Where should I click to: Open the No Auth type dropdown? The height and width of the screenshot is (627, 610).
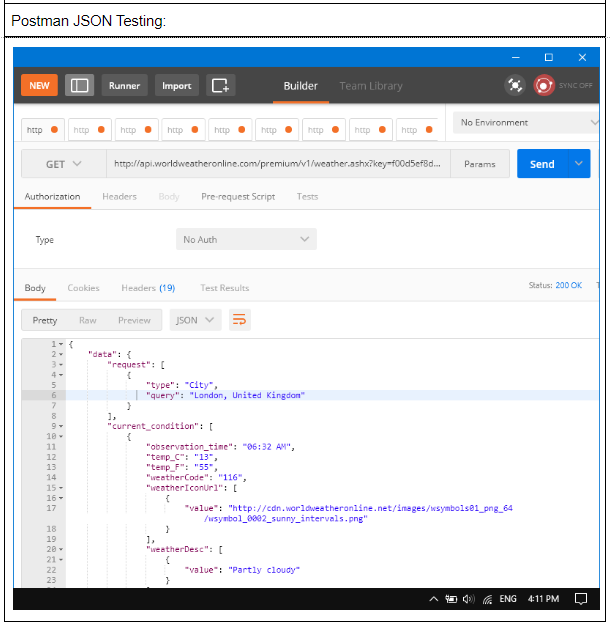click(246, 240)
